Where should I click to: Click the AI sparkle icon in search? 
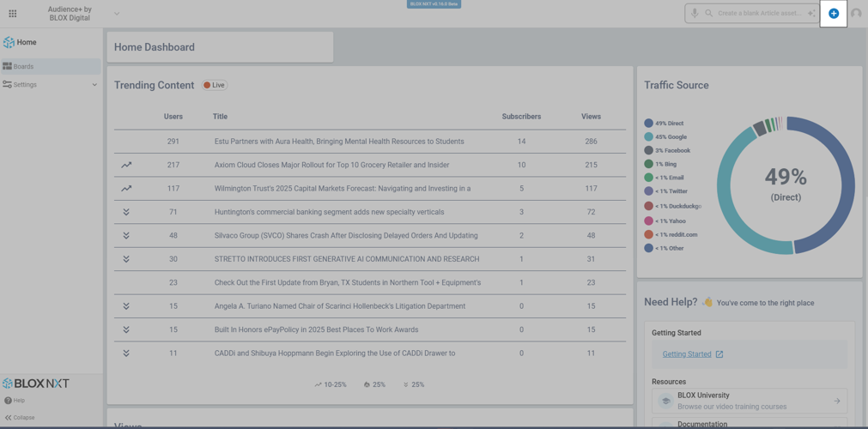pos(811,14)
